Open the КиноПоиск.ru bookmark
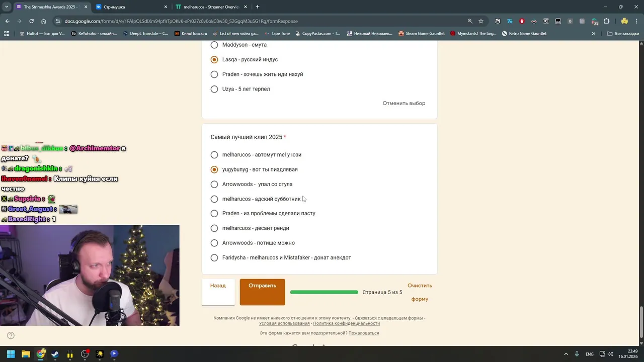The height and width of the screenshot is (362, 644). click(191, 34)
